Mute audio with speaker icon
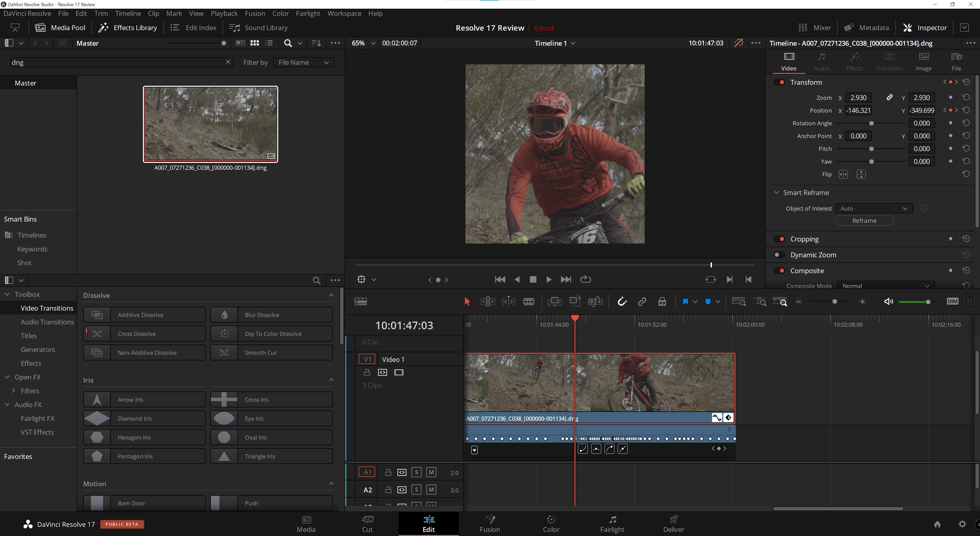The height and width of the screenshot is (536, 980). 888,302
